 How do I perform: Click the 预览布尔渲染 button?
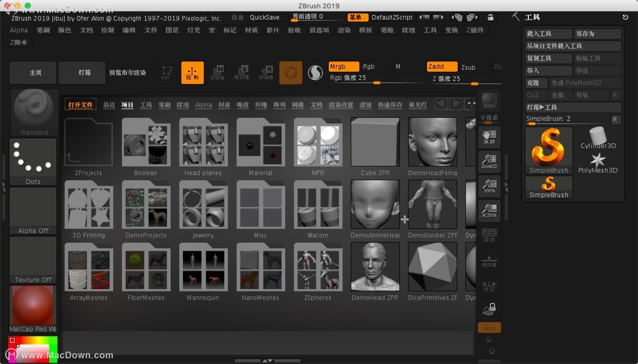coord(131,73)
